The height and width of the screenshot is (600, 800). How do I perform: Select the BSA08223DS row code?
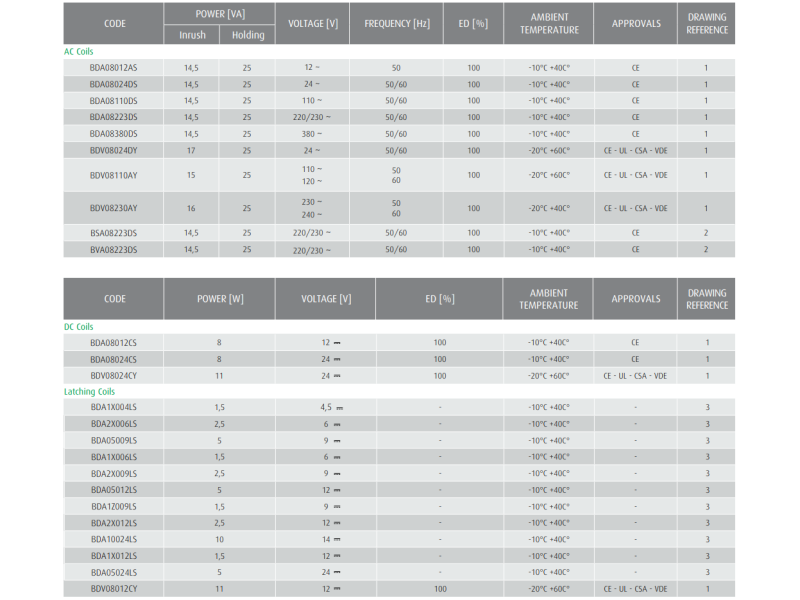click(114, 232)
